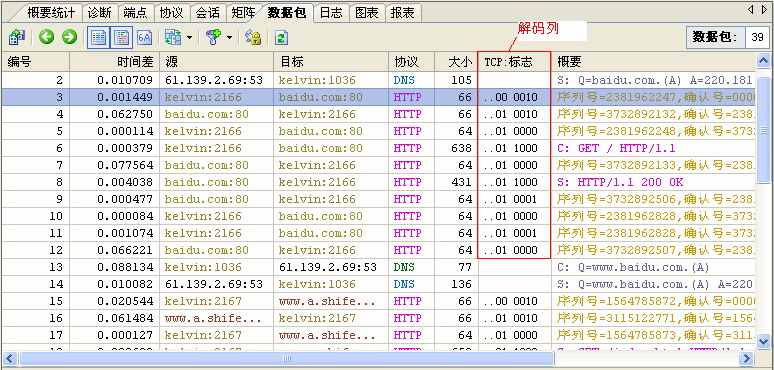
Task: Click time difference '0.062750' in row 4
Action: pyautogui.click(x=125, y=114)
